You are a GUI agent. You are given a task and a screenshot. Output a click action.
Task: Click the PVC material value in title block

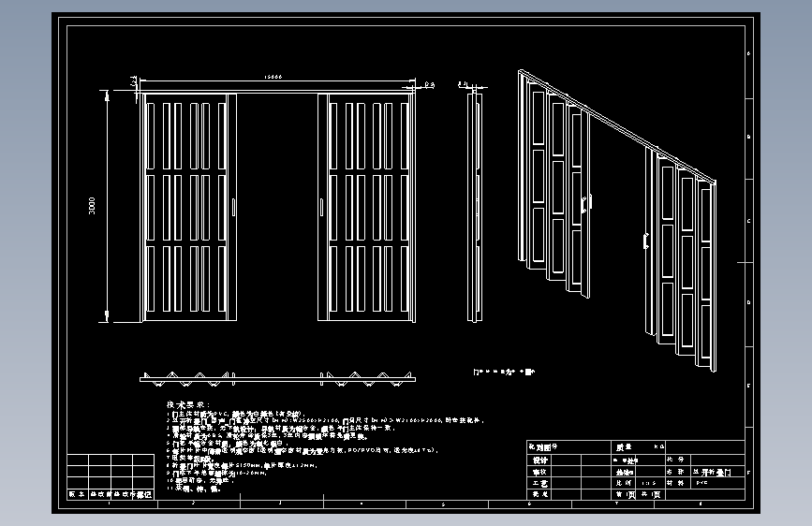pos(701,483)
